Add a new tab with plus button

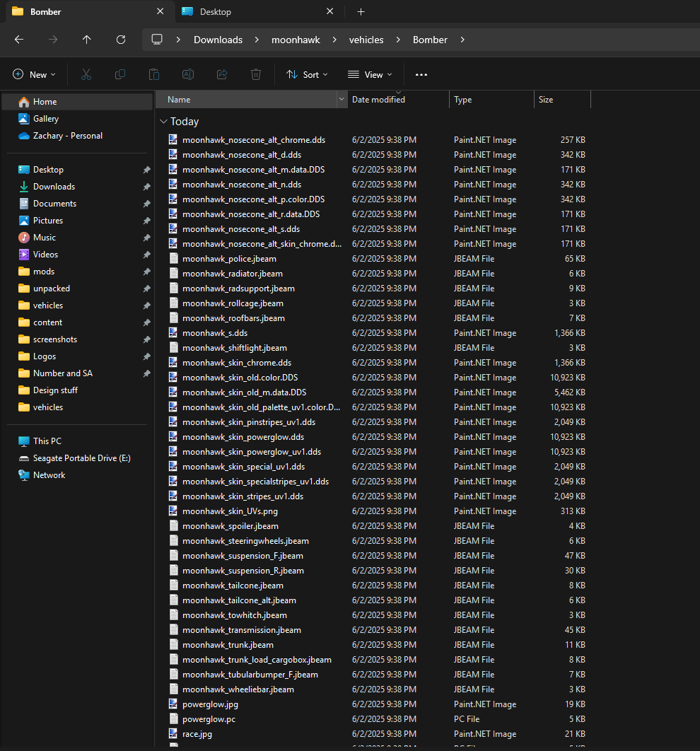[361, 12]
